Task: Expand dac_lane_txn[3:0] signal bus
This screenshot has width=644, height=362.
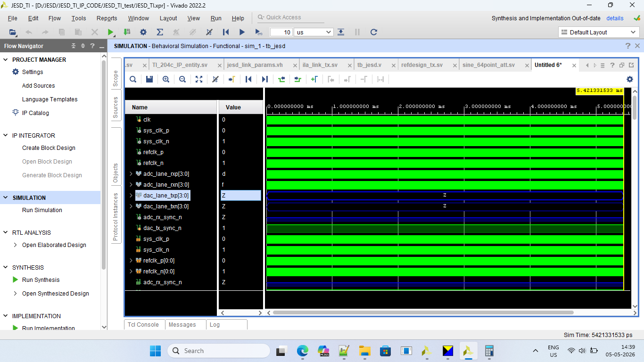Action: coord(131,206)
